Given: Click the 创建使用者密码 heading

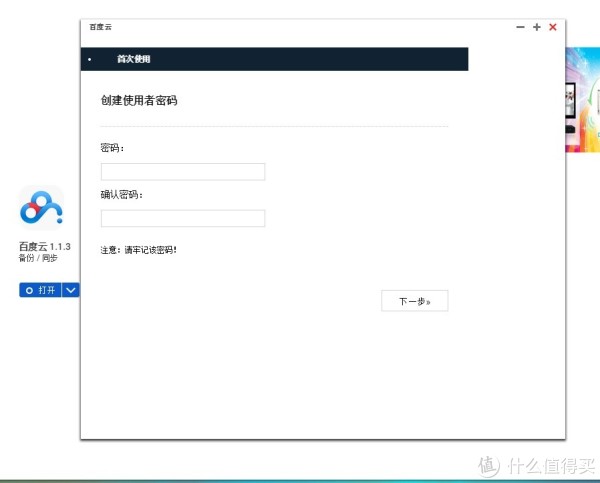Looking at the screenshot, I should [x=139, y=100].
